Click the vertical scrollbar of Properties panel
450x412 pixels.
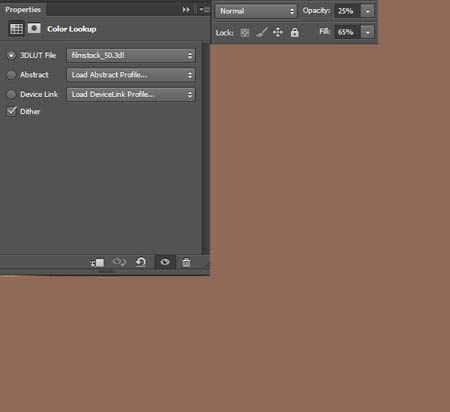click(206, 148)
